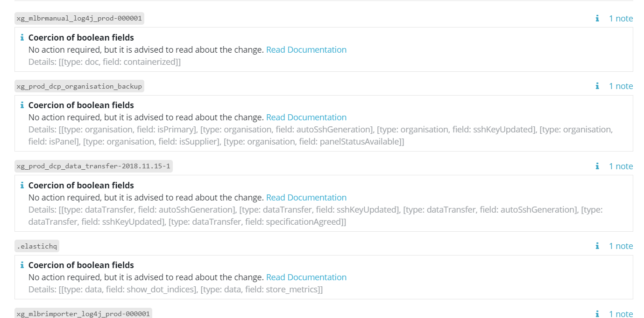Viewport: 644px width, 318px height.
Task: Toggle '1 note' for .elastichq index
Action: pos(621,246)
